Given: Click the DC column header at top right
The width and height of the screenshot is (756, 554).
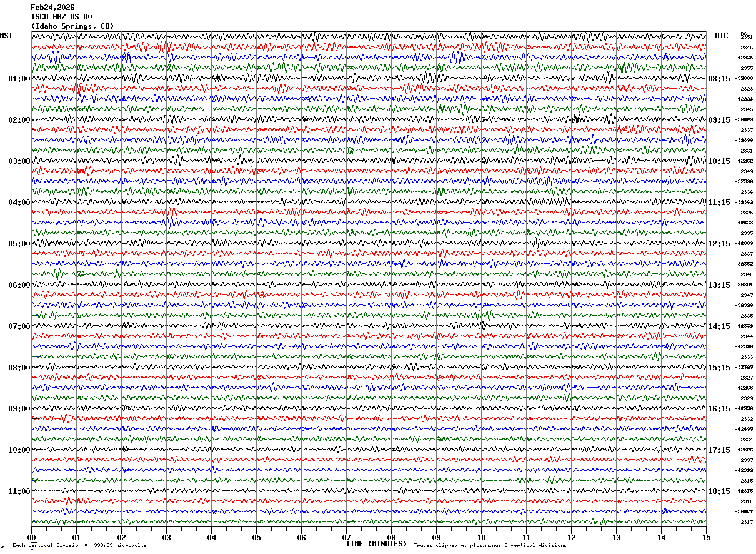Looking at the screenshot, I should pyautogui.click(x=744, y=34).
